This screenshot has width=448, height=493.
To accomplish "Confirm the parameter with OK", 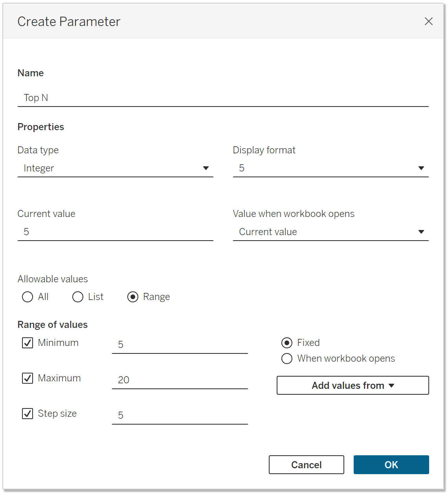I will pyautogui.click(x=391, y=465).
